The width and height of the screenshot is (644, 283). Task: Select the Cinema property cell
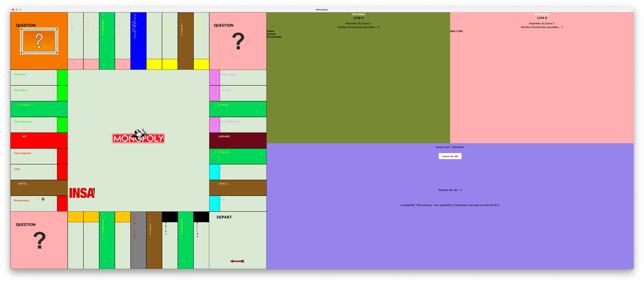[x=75, y=41]
